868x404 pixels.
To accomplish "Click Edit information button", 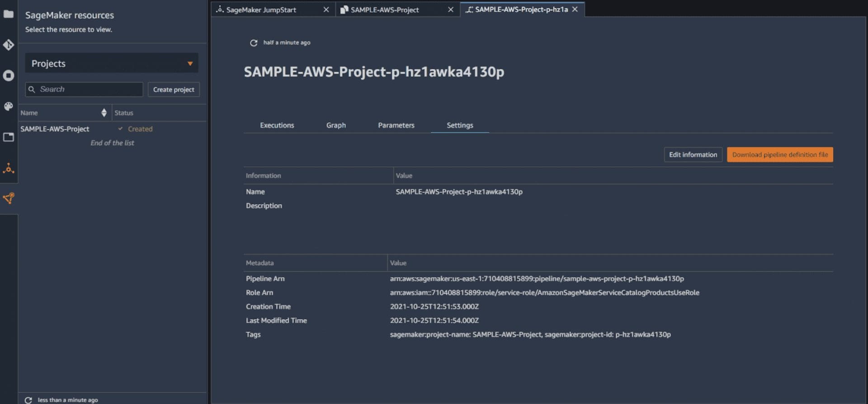I will 693,155.
